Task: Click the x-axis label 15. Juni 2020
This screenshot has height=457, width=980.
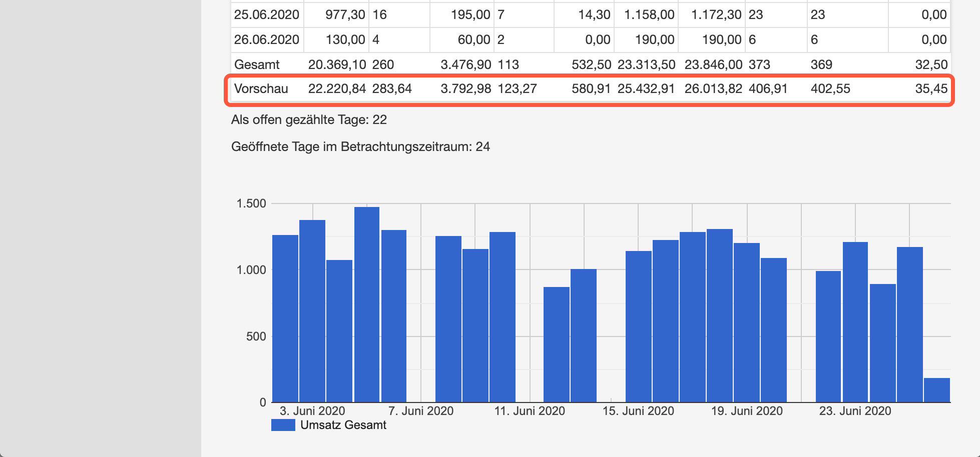Action: point(638,411)
